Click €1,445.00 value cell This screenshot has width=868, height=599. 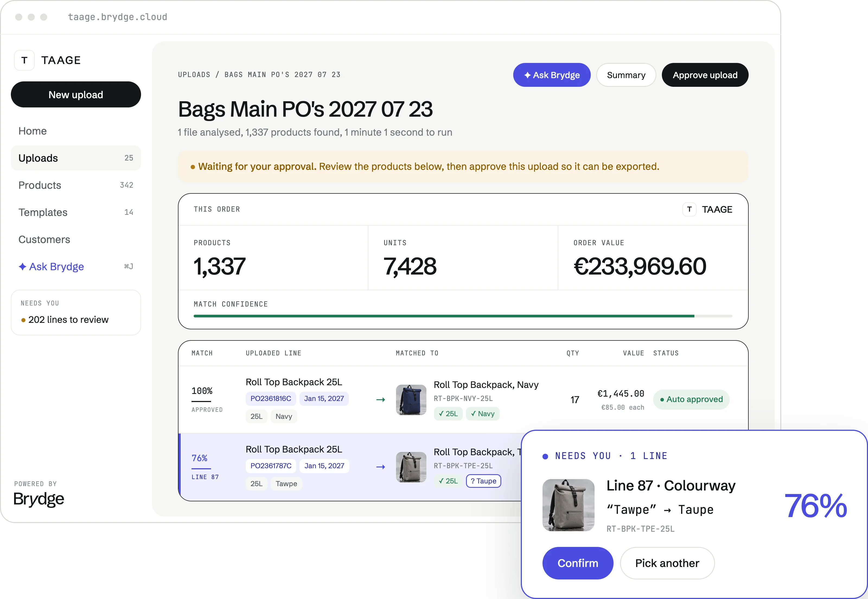coord(620,394)
